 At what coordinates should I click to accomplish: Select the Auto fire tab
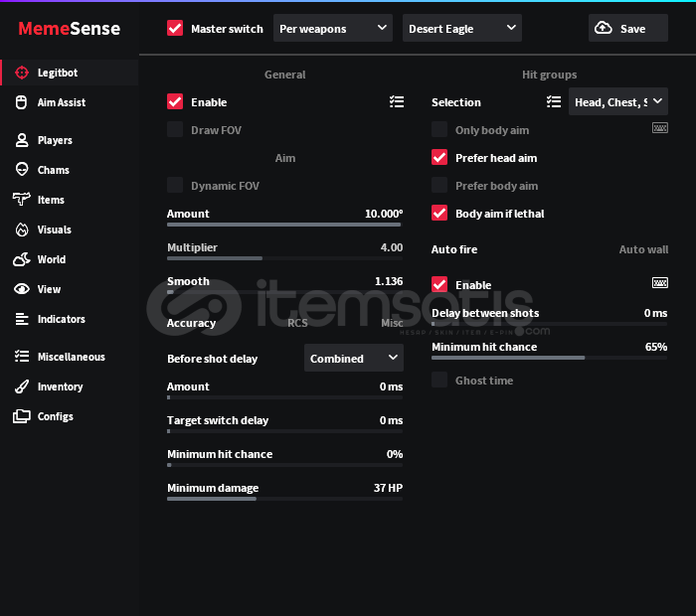454,249
